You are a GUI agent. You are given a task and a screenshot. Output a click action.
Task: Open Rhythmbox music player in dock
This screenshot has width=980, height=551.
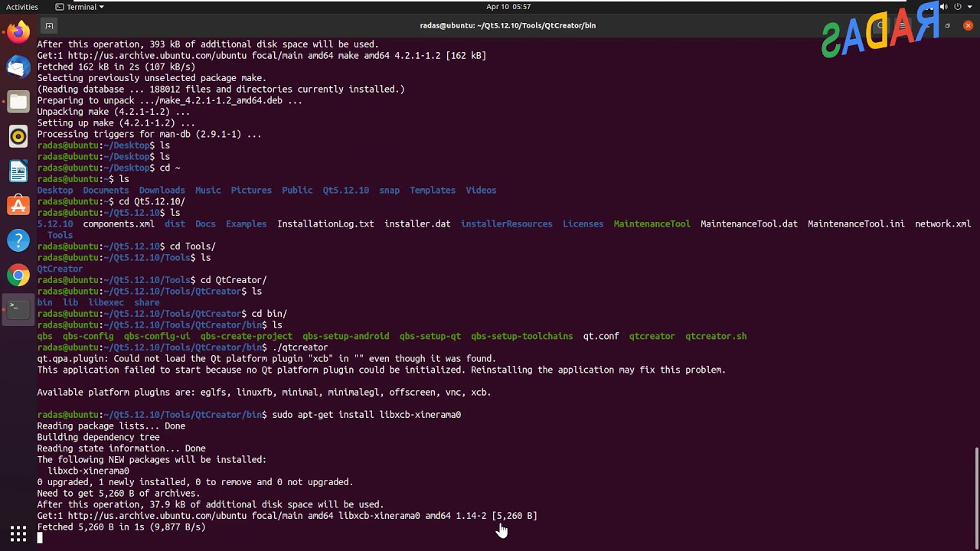tap(18, 137)
